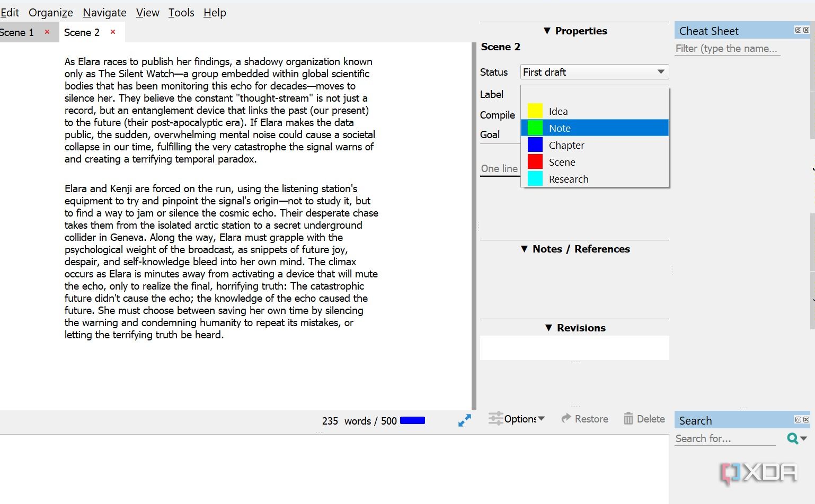815x504 pixels.
Task: Close the Search panel
Action: 806,420
